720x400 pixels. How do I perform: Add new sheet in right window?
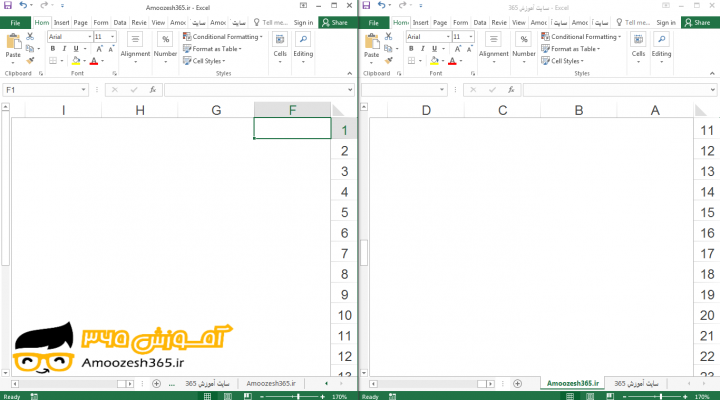pos(518,383)
